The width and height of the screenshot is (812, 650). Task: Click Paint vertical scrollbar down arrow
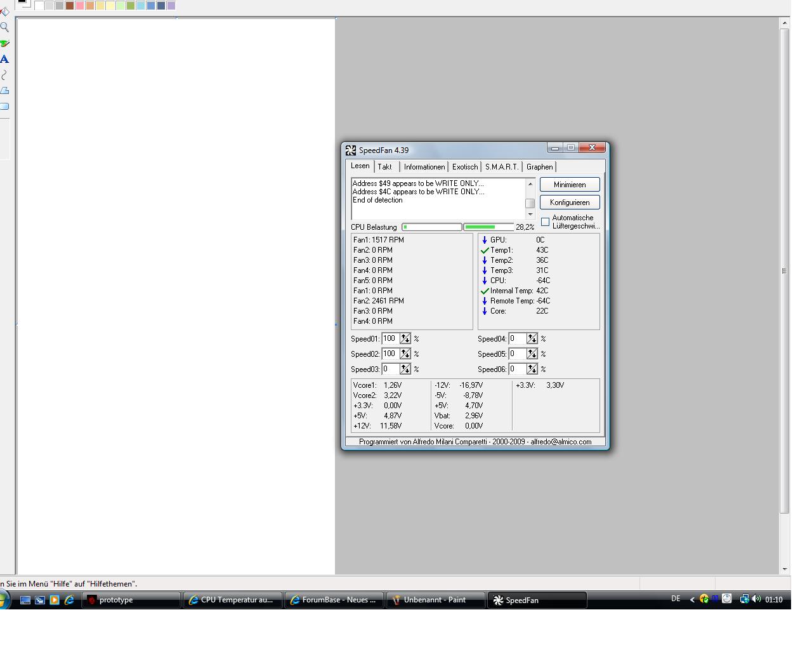point(785,569)
